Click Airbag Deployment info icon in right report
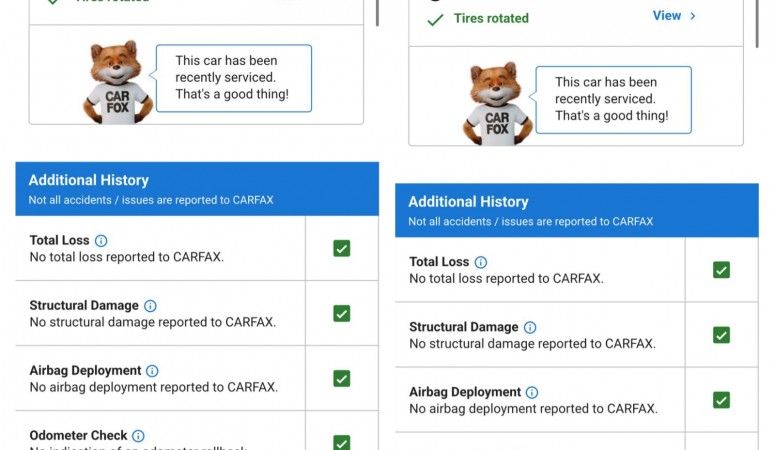 click(532, 392)
